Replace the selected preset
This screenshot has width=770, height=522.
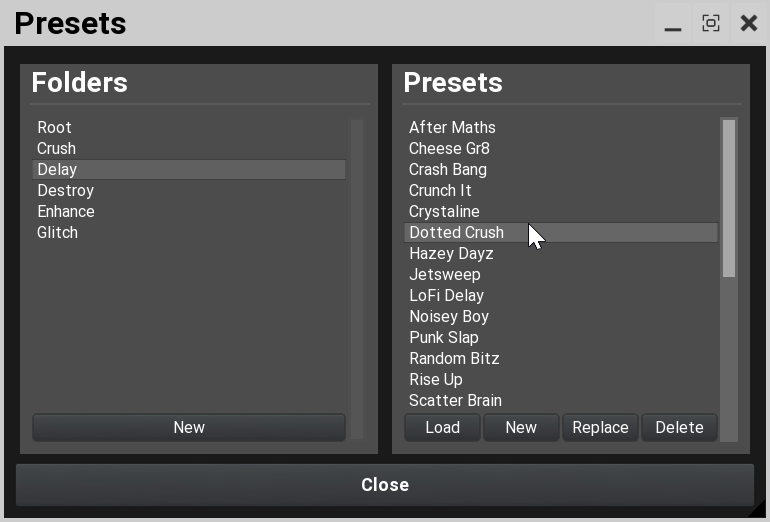click(x=600, y=427)
